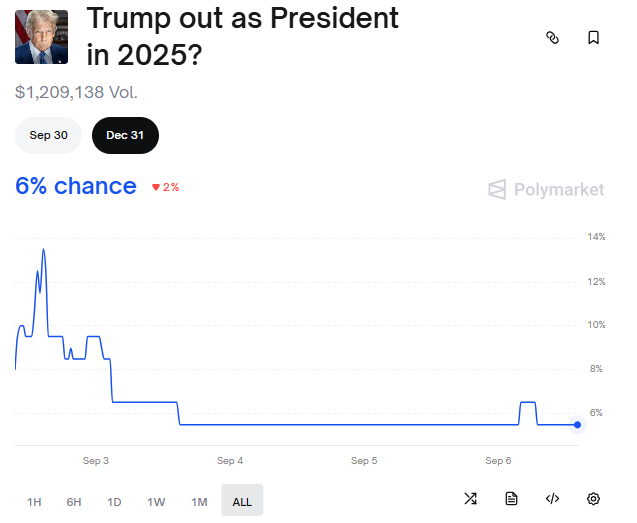Open the embed code icon
Viewport: 637px width, 523px height.
552,499
